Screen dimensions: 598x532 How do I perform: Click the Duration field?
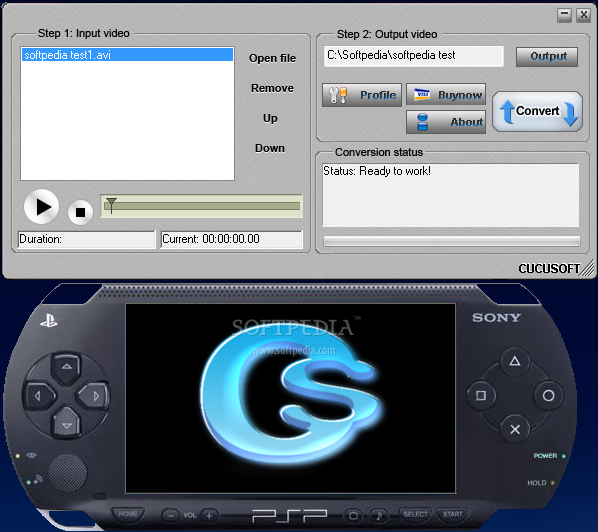click(x=87, y=239)
